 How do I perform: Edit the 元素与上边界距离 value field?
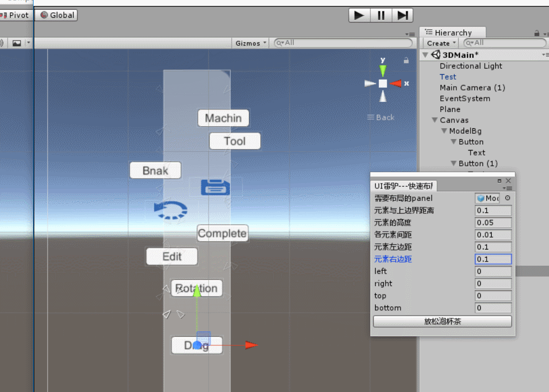click(493, 211)
